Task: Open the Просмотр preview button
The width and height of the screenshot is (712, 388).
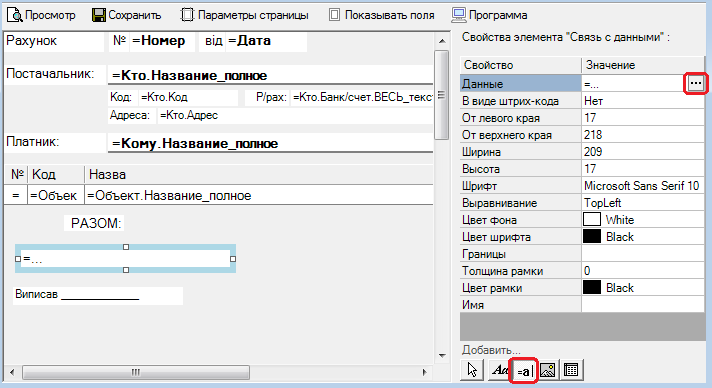Action: pyautogui.click(x=41, y=15)
